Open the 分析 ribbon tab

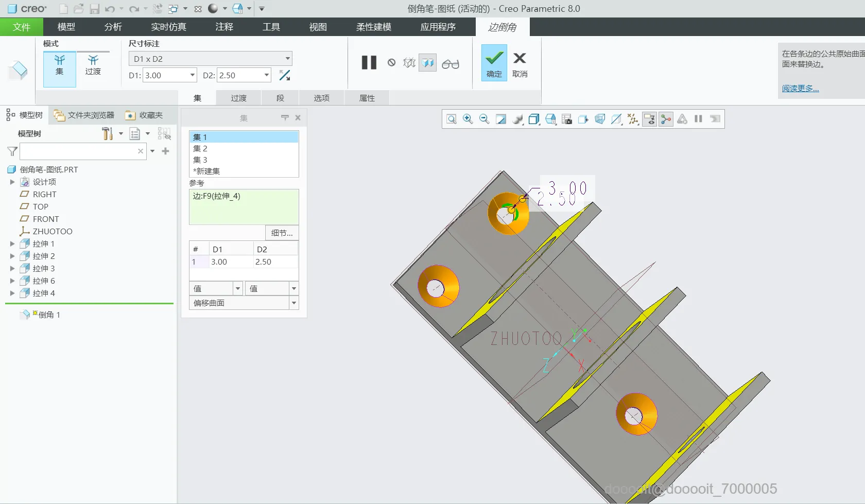pyautogui.click(x=113, y=27)
